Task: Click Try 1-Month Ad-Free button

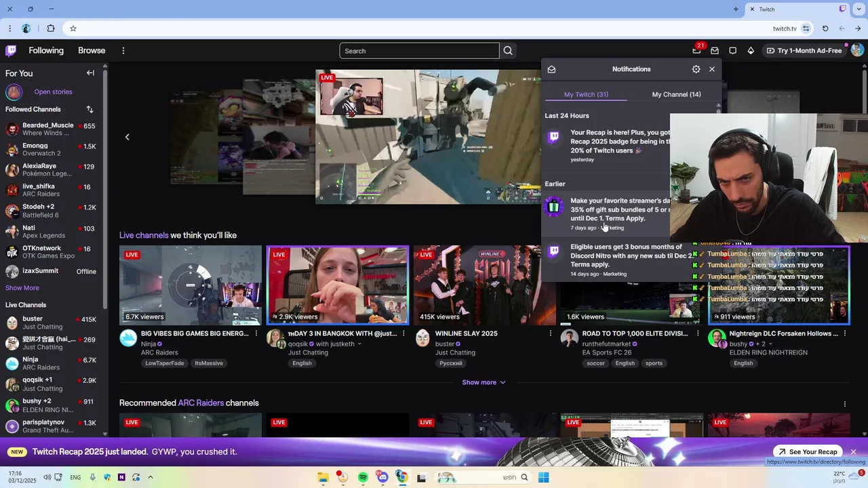Action: click(x=804, y=51)
